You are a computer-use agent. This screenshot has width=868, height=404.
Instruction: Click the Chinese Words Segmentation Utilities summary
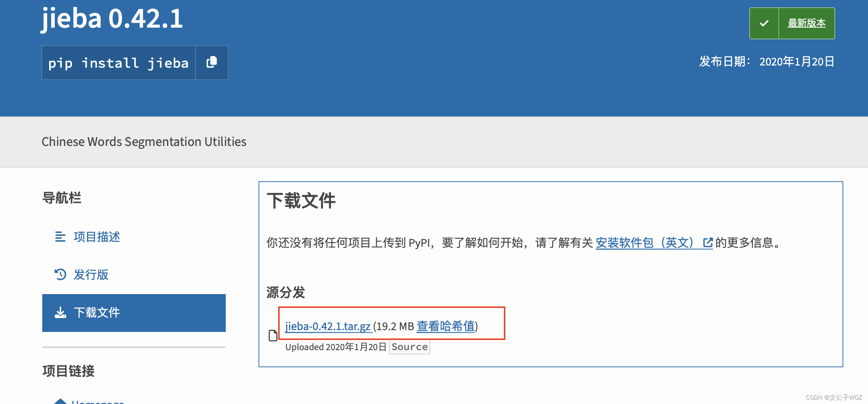[144, 142]
